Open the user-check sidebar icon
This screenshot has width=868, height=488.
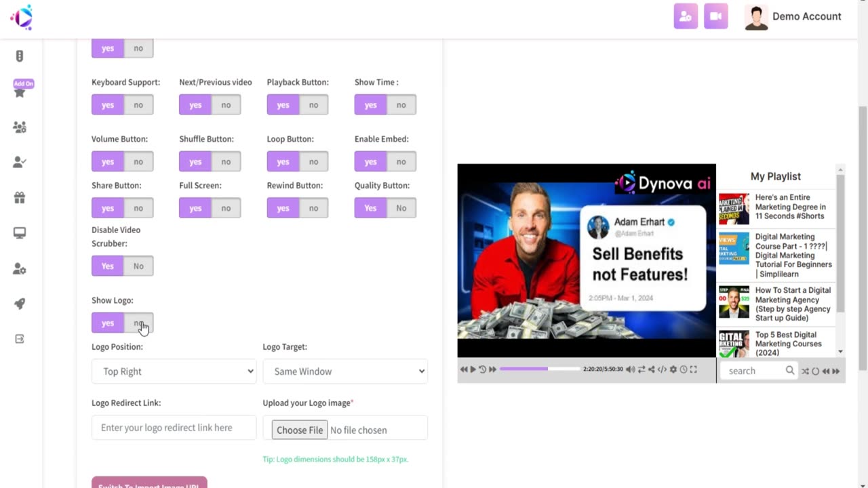tap(20, 162)
